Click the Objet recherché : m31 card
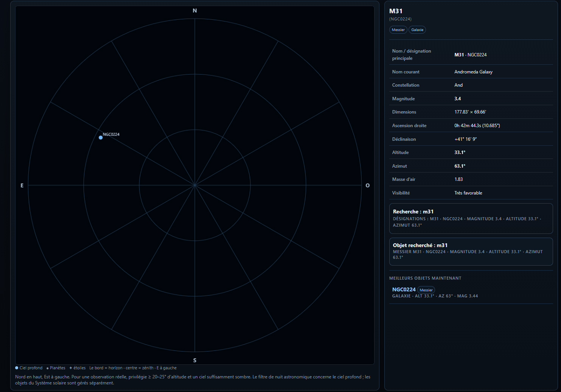The height and width of the screenshot is (392, 561). coord(471,252)
